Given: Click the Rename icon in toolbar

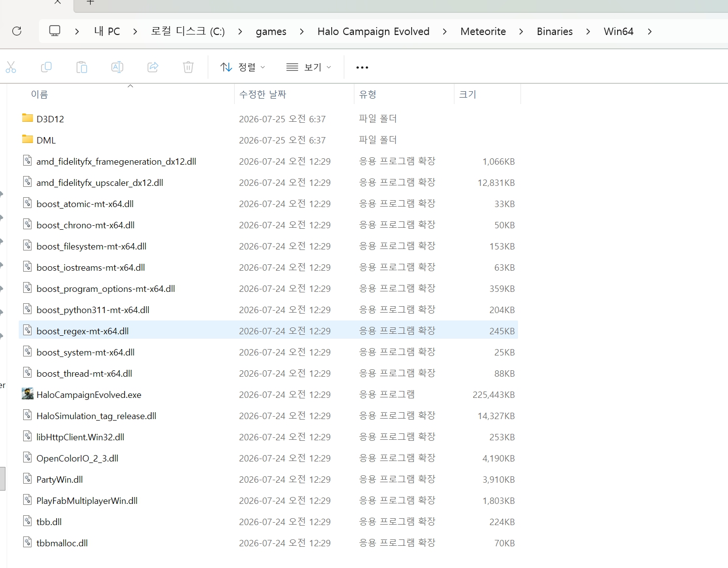Looking at the screenshot, I should 117,67.
